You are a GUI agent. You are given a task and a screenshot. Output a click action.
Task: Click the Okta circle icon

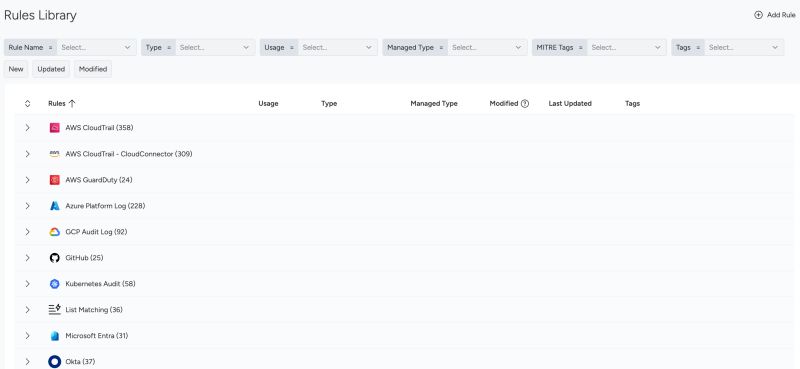pyautogui.click(x=55, y=362)
